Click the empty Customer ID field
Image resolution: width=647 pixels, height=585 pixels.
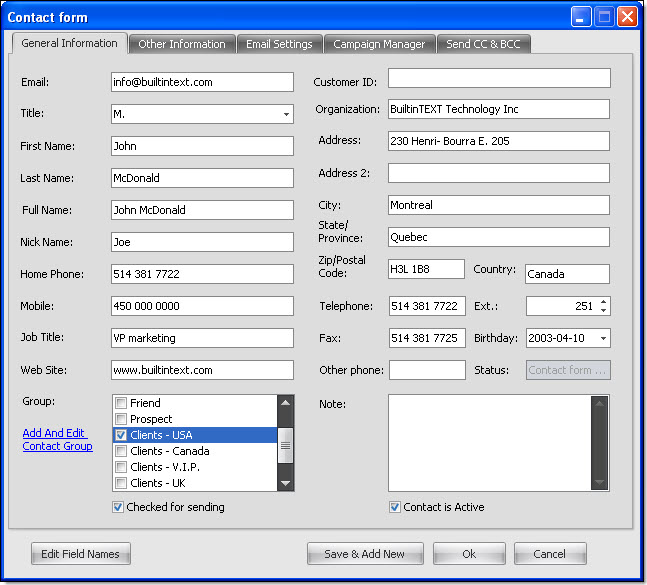point(499,78)
